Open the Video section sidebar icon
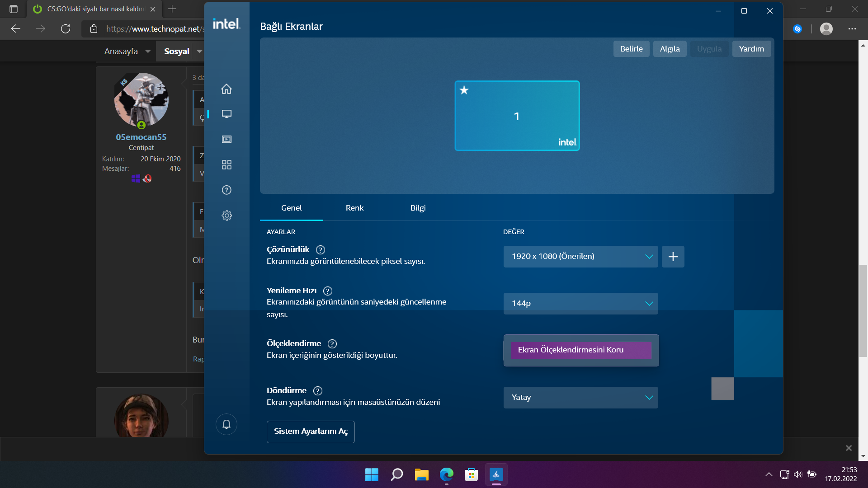 pyautogui.click(x=226, y=139)
